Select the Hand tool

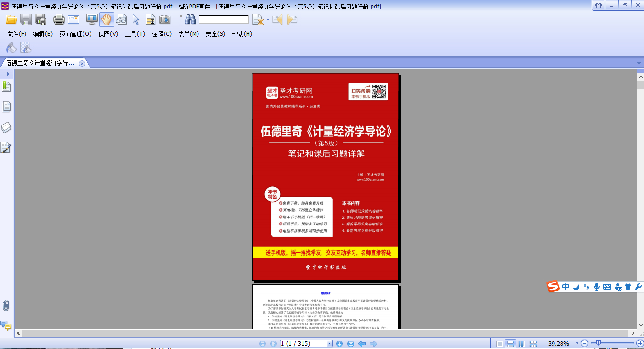[107, 20]
